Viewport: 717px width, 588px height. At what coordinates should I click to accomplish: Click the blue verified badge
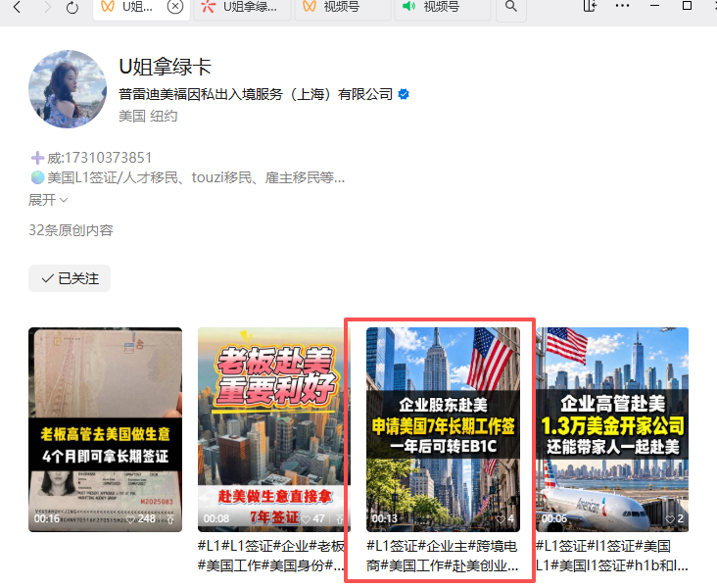[404, 94]
